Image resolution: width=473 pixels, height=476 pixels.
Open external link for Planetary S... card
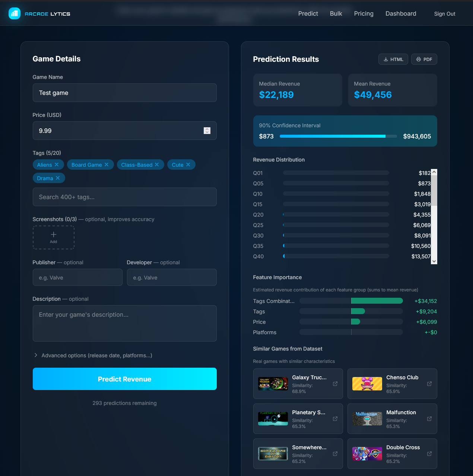(x=335, y=419)
